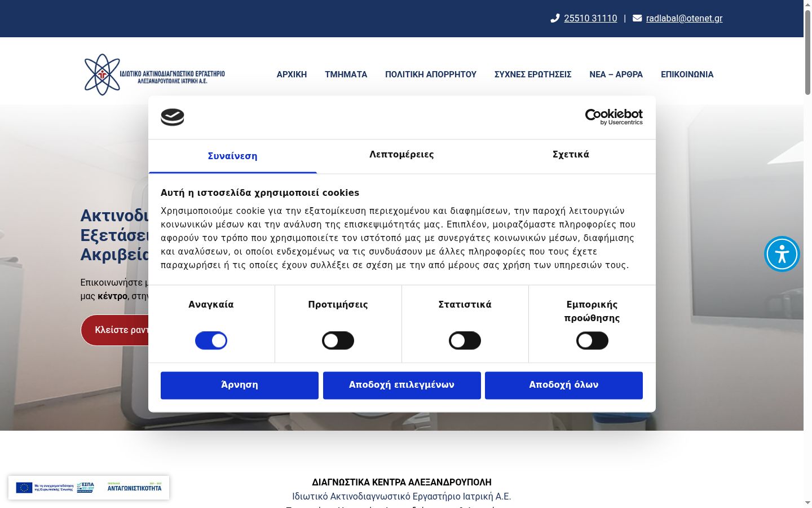Open ΝΕΑ – ΑΡΘΡΑ menu item
The height and width of the screenshot is (508, 812).
click(616, 75)
